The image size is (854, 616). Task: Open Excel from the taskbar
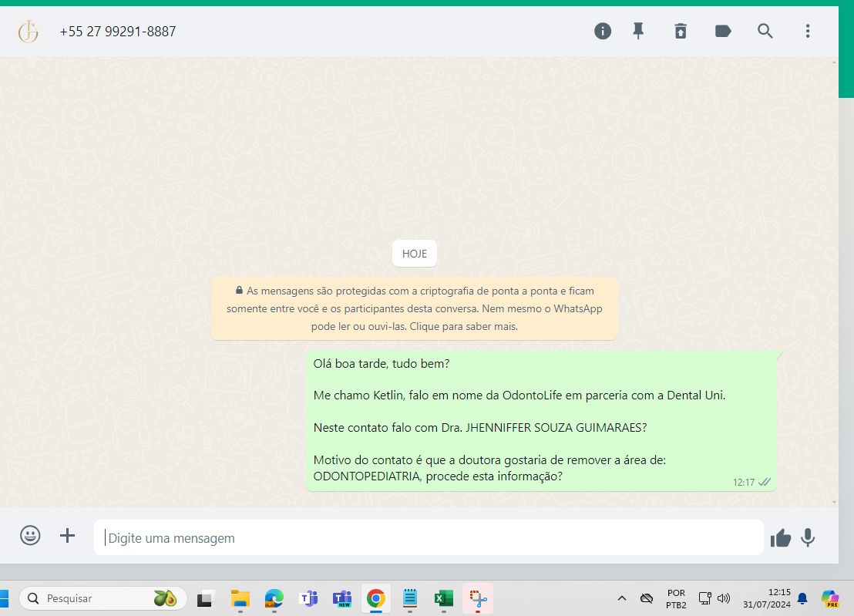pyautogui.click(x=443, y=598)
